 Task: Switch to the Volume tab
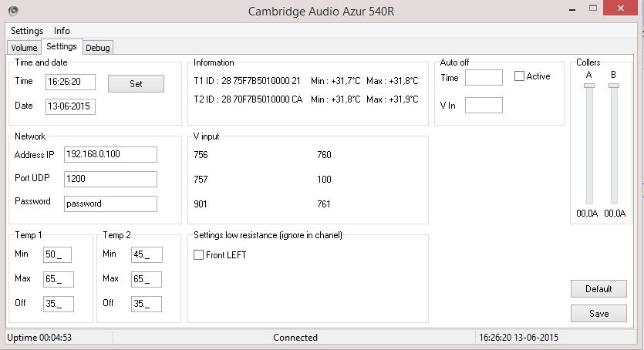(x=24, y=48)
